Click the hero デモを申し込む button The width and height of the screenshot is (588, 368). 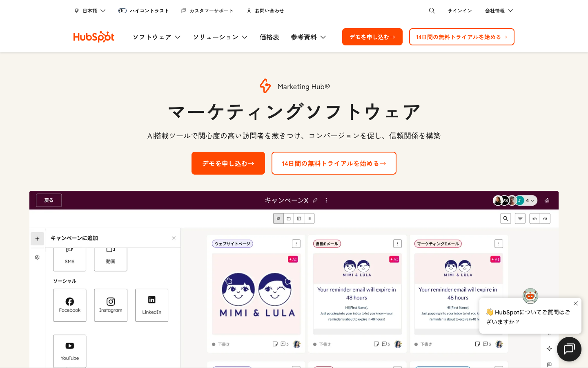click(228, 163)
